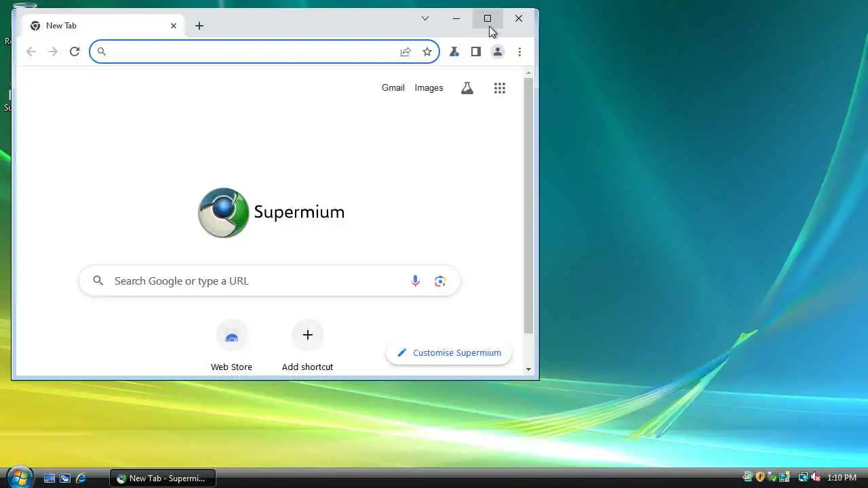
Task: Share this page via the address bar icon
Action: pyautogui.click(x=406, y=52)
